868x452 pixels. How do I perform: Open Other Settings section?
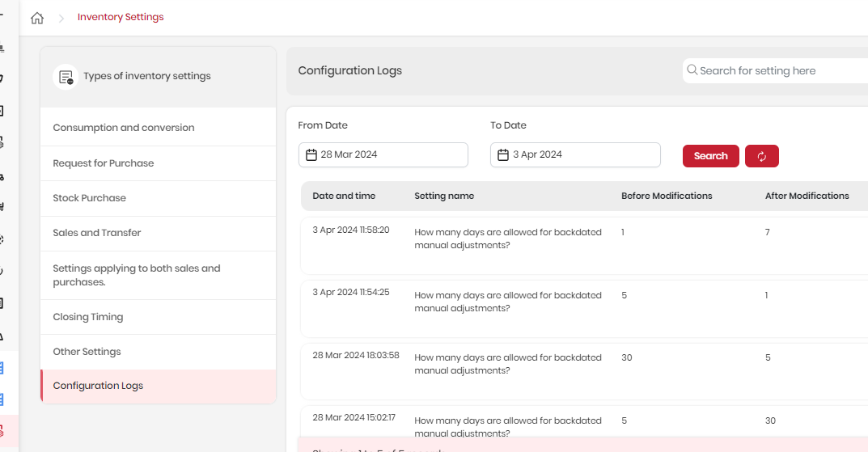point(159,352)
